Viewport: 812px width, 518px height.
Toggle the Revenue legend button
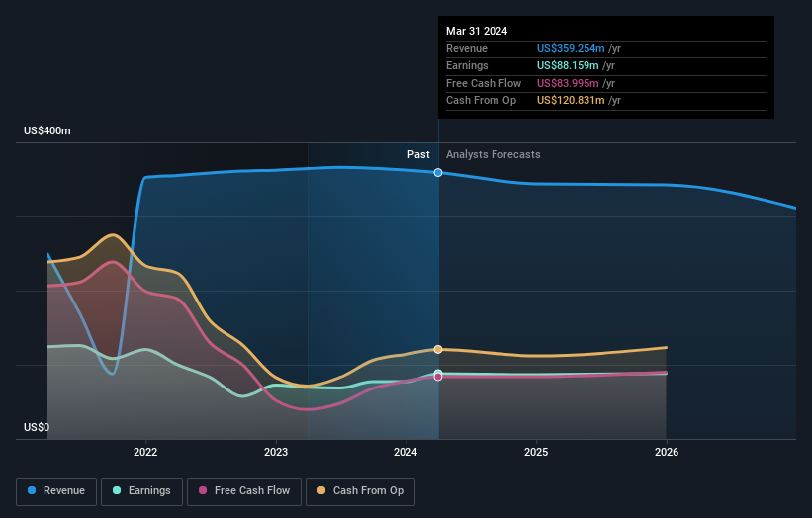click(56, 491)
